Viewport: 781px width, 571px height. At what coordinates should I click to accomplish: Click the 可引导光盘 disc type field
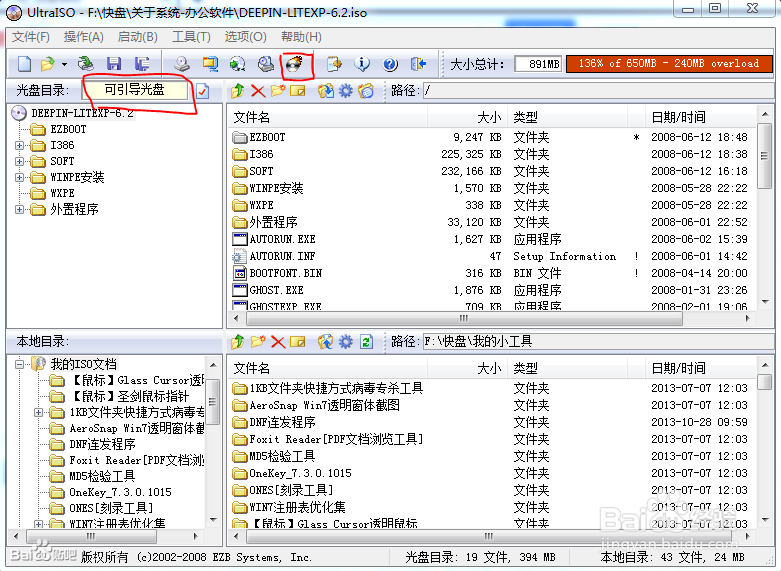point(135,90)
